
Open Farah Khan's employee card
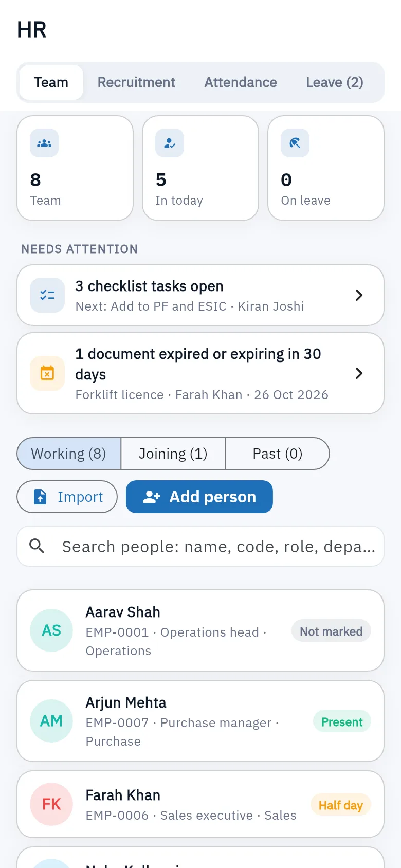pyautogui.click(x=200, y=804)
